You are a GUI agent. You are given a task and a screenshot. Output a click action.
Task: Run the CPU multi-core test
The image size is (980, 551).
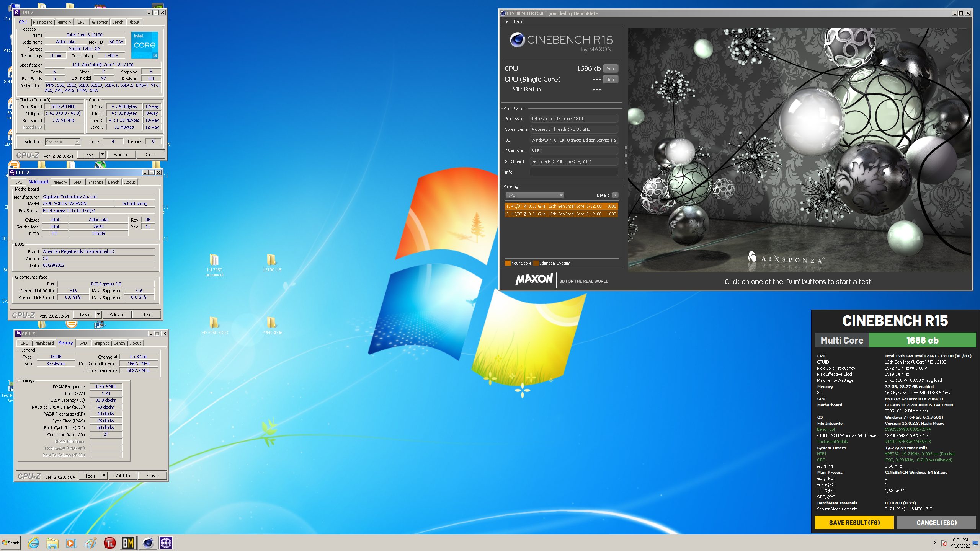610,69
